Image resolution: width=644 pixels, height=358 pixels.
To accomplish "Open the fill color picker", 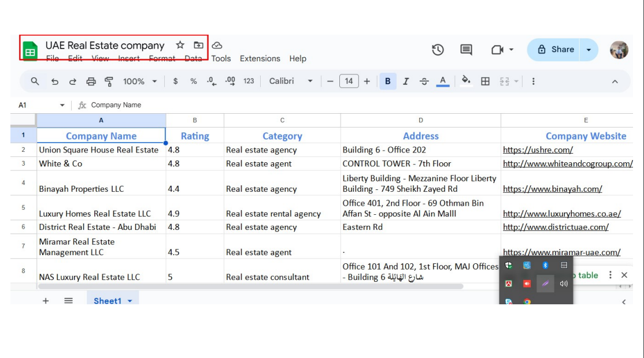I will click(466, 81).
